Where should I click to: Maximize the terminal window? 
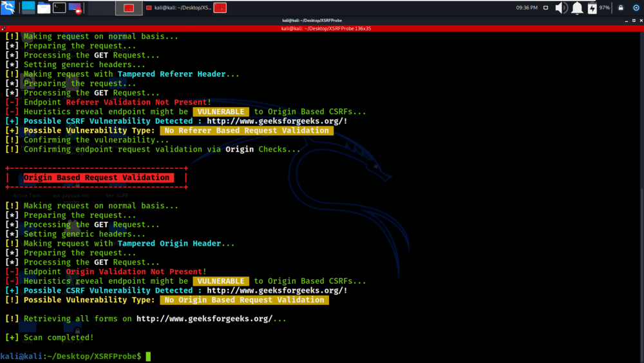coord(634,21)
